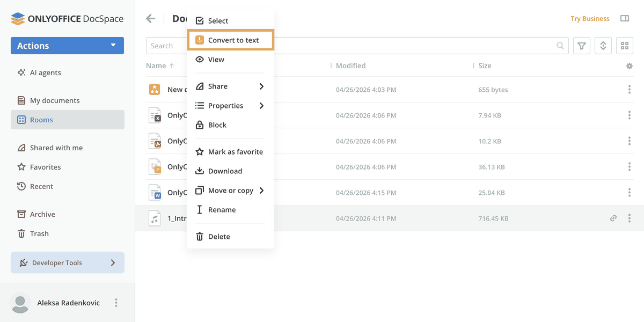
Task: Open the Share submenu
Action: pyautogui.click(x=231, y=86)
